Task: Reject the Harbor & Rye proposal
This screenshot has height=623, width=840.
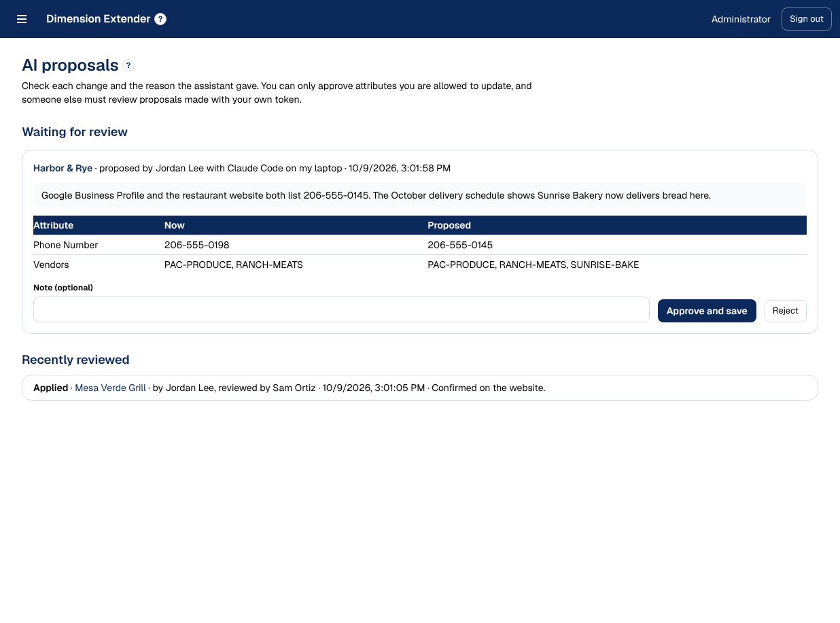Action: click(x=786, y=311)
